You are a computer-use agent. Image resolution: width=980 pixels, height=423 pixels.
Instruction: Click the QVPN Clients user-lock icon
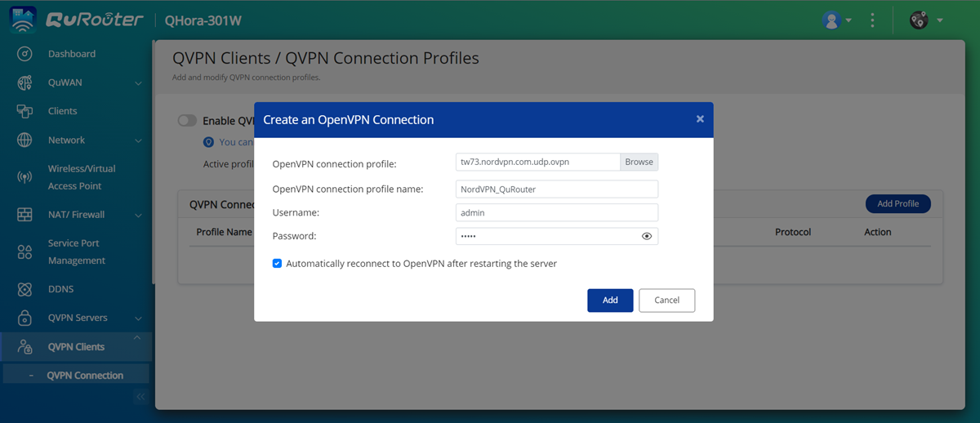pos(24,347)
